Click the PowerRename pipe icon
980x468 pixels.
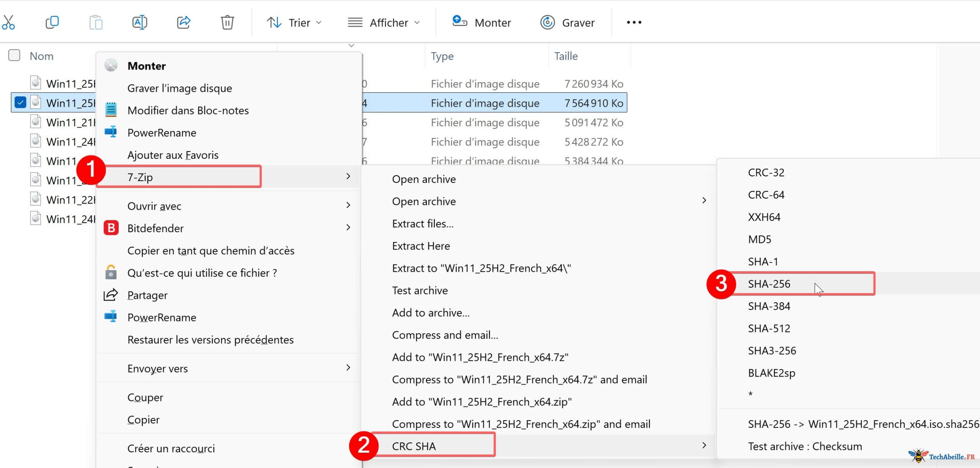111,132
